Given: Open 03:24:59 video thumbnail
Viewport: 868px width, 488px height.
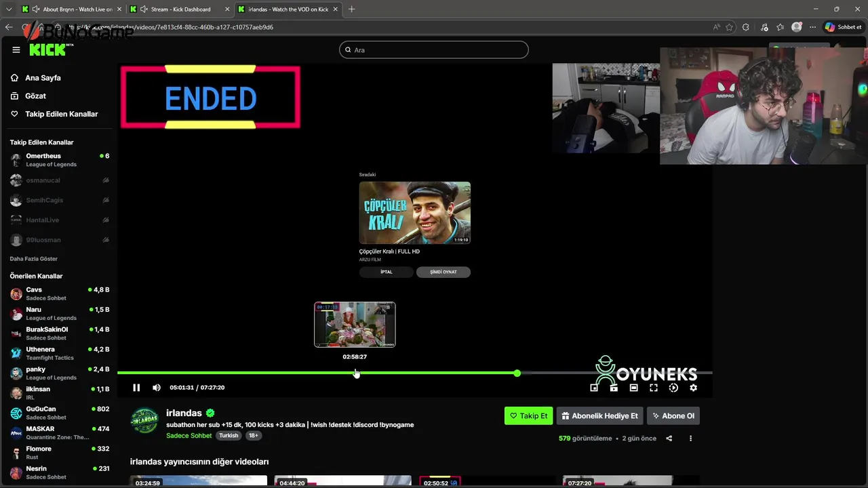Looking at the screenshot, I should coord(198,481).
